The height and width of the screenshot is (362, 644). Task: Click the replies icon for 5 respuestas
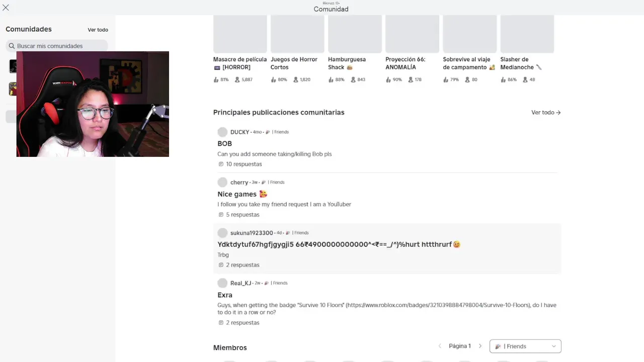(x=221, y=215)
